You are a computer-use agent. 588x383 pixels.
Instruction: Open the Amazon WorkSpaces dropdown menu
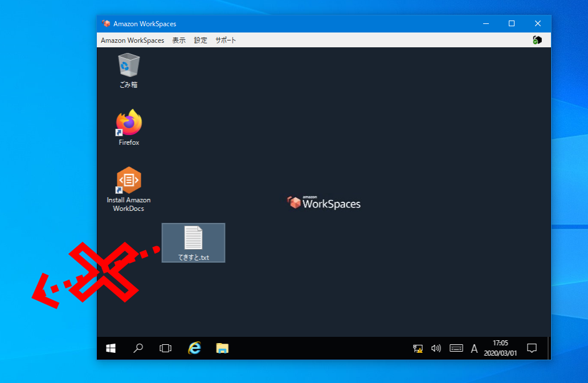click(x=132, y=40)
